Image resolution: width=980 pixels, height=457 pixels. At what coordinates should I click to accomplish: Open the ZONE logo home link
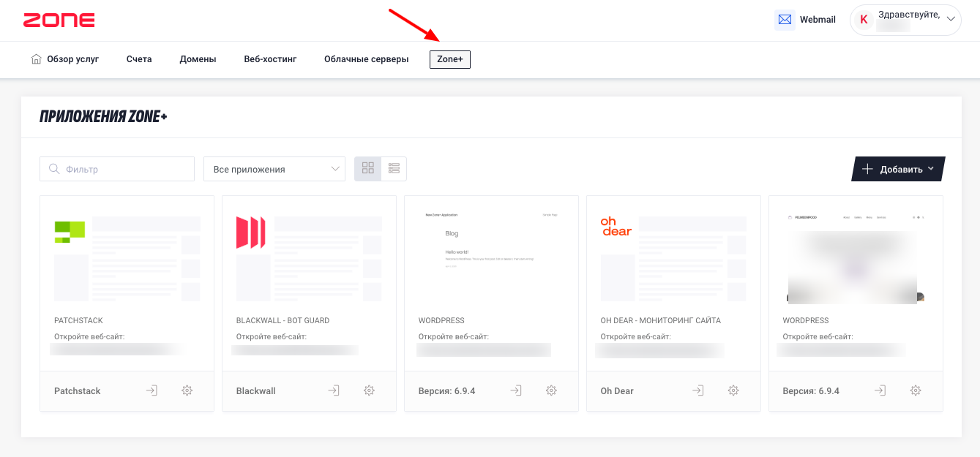click(59, 20)
